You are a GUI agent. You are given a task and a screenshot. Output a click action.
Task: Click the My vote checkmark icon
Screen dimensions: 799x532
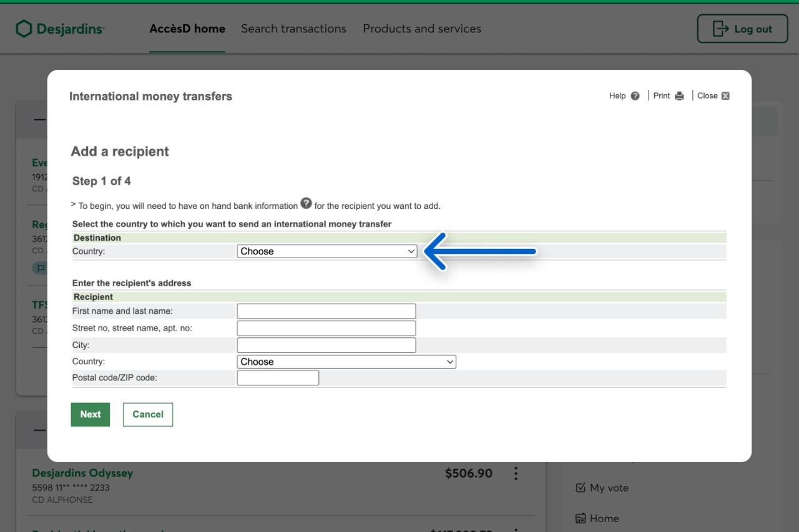click(581, 488)
